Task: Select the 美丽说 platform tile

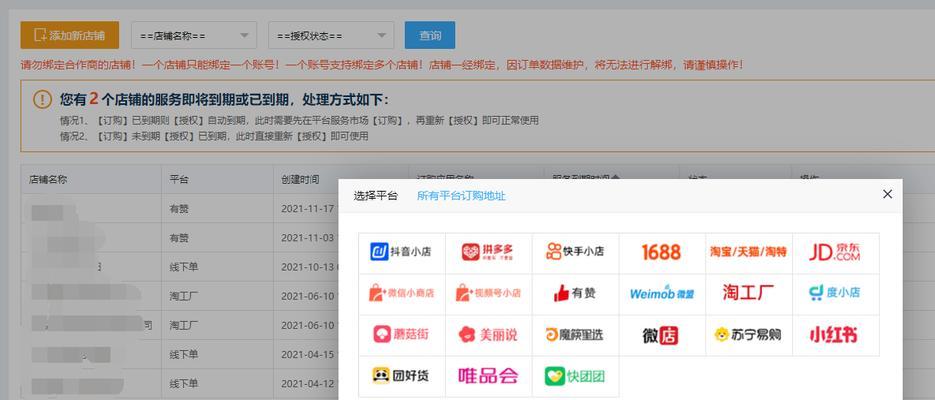Action: 488,336
